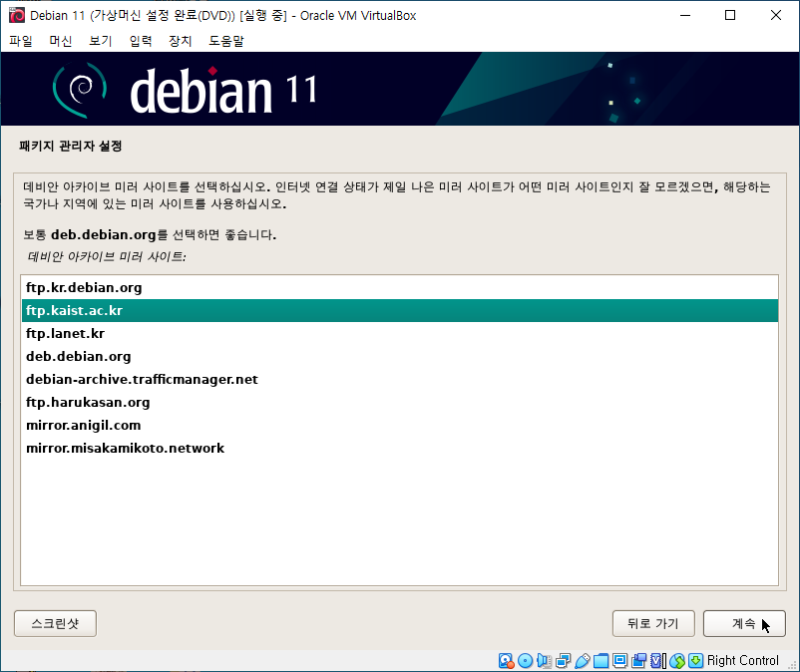Select mirror ftp.kaist.ac.kr
The image size is (800, 672).
[x=400, y=310]
